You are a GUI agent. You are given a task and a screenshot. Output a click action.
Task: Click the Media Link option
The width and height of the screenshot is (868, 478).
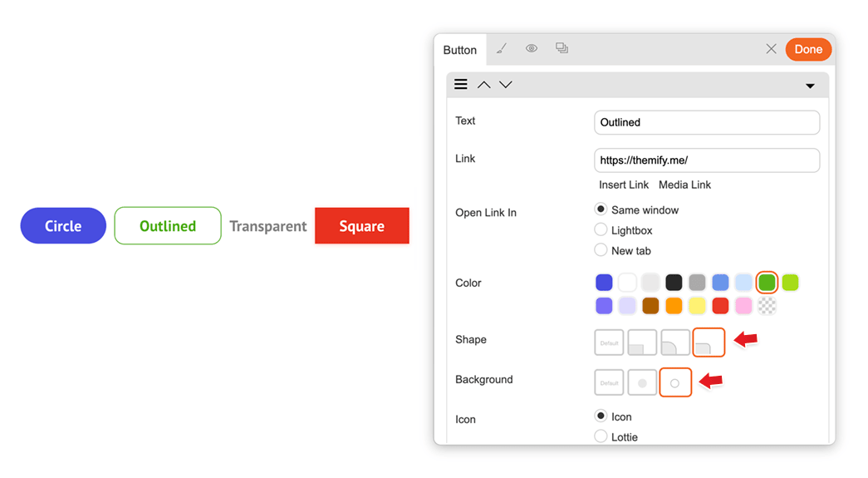(x=684, y=185)
